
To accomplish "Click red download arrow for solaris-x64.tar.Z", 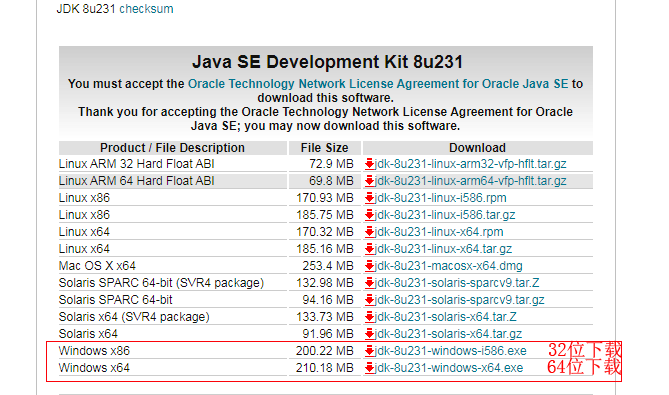I will [x=369, y=317].
